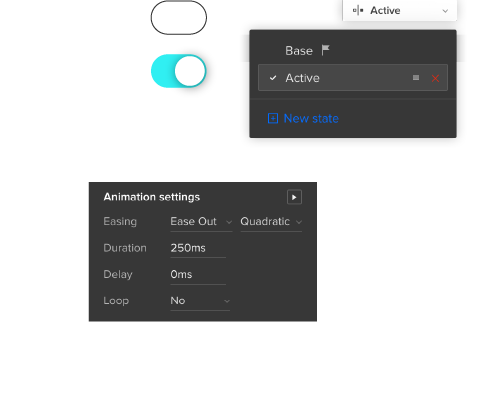
Task: Toggle the empty outlined switch shape
Action: click(x=179, y=17)
